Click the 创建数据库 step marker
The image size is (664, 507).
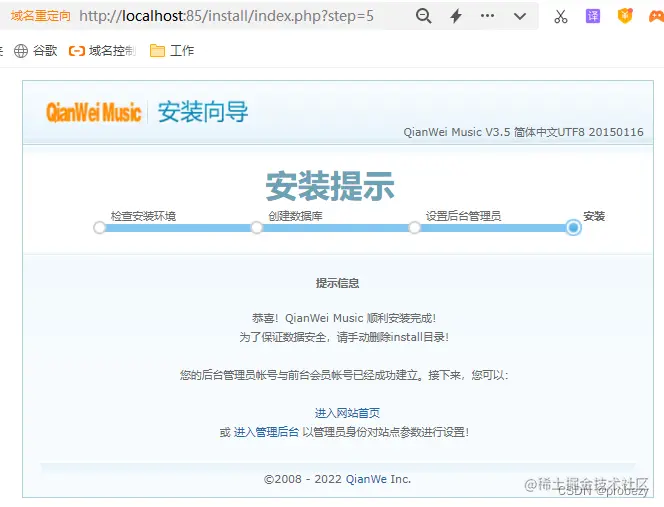click(257, 227)
